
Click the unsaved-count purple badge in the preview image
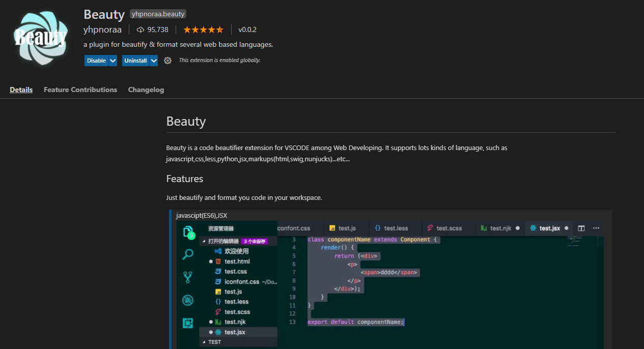pos(255,241)
